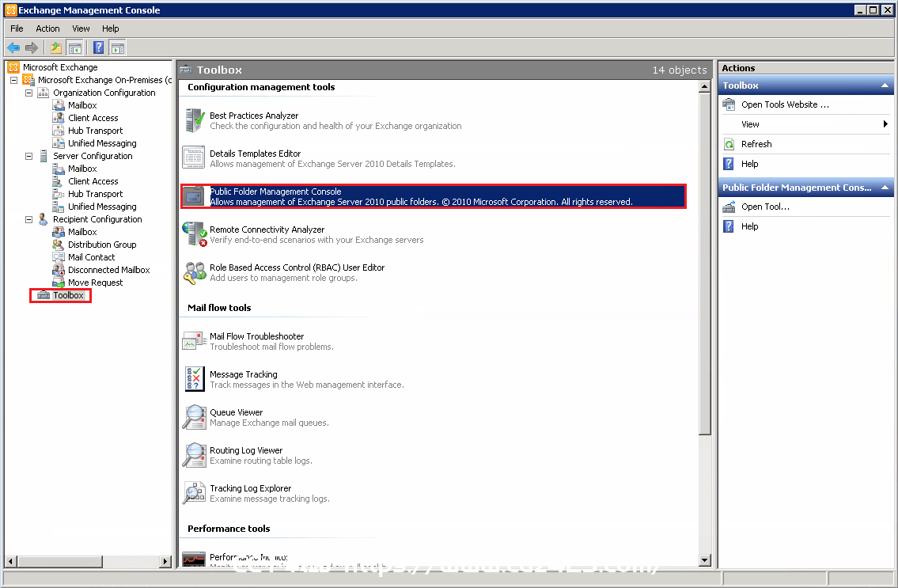Click the tree pane scroll right arrow
Image resolution: width=898 pixels, height=588 pixels.
pyautogui.click(x=165, y=562)
